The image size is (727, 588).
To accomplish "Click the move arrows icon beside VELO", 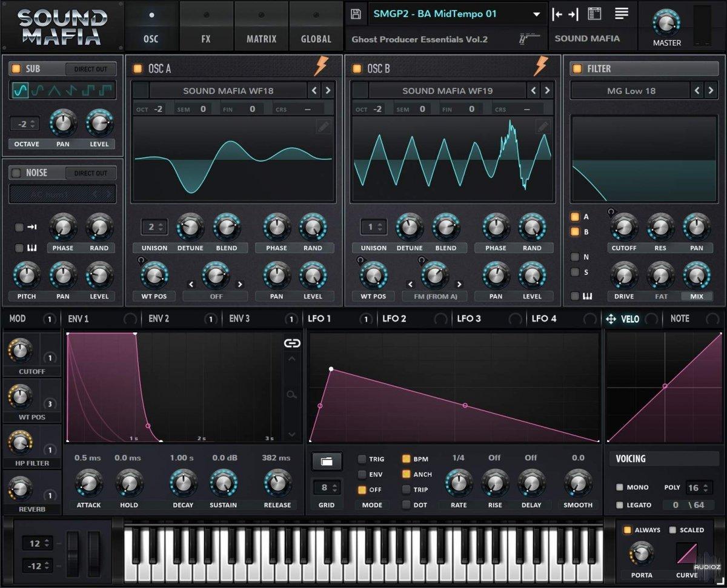I will pyautogui.click(x=611, y=319).
